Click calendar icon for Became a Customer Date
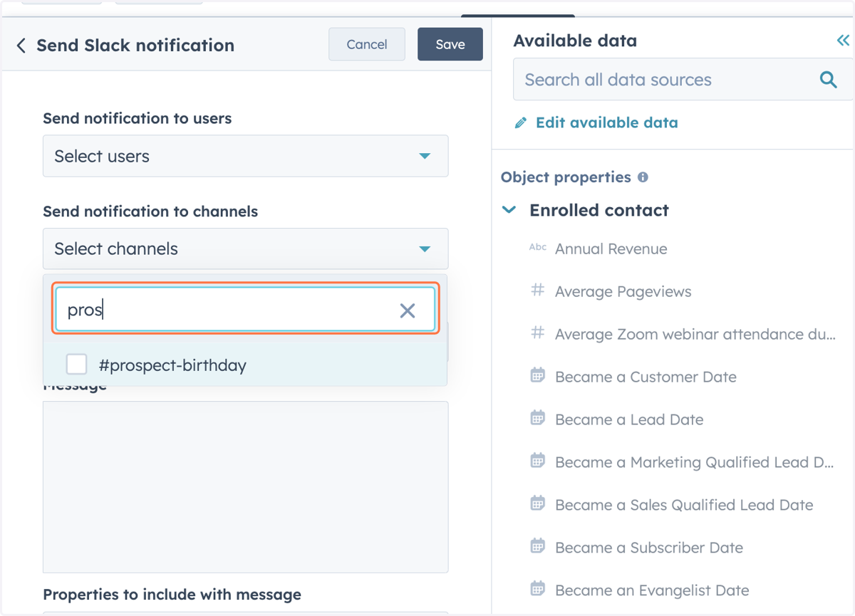The height and width of the screenshot is (616, 855). [x=538, y=376]
